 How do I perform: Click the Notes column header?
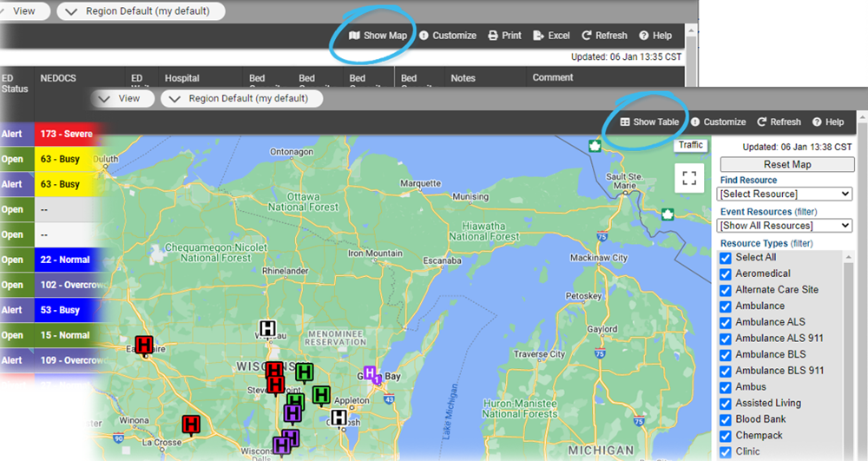(x=463, y=78)
